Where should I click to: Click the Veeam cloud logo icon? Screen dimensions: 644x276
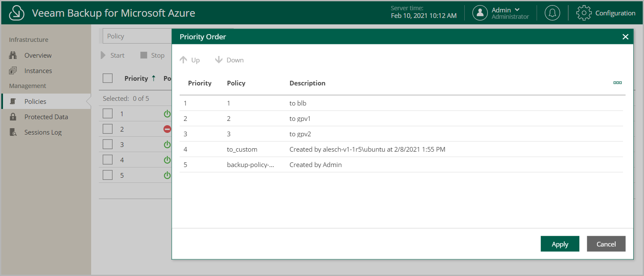click(17, 13)
